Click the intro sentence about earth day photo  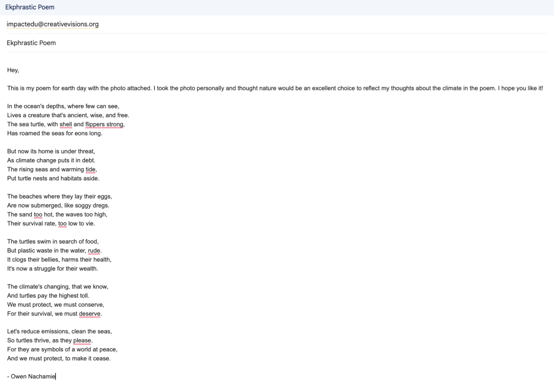[x=275, y=88]
